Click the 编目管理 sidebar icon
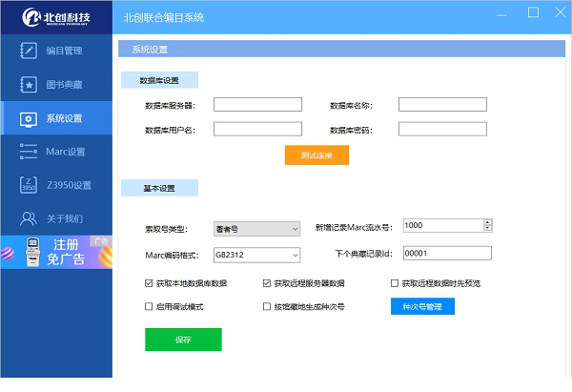Viewport: 572px width, 392px height. tap(29, 51)
